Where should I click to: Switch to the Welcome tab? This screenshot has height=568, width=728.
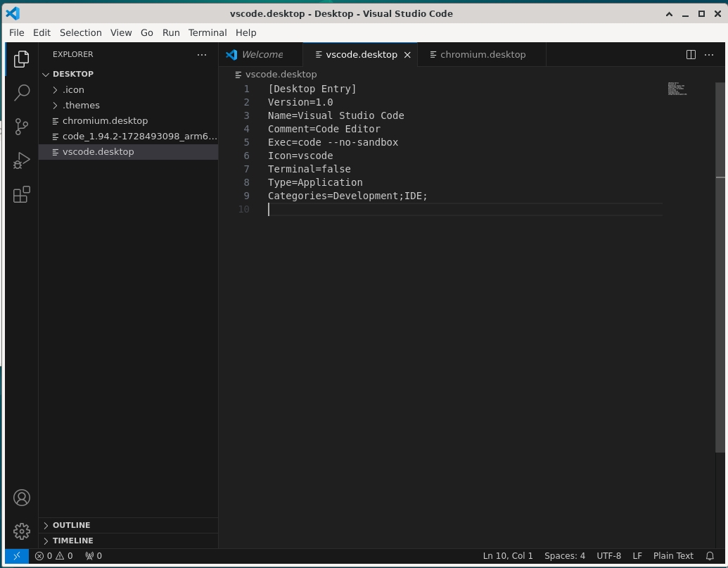point(261,54)
